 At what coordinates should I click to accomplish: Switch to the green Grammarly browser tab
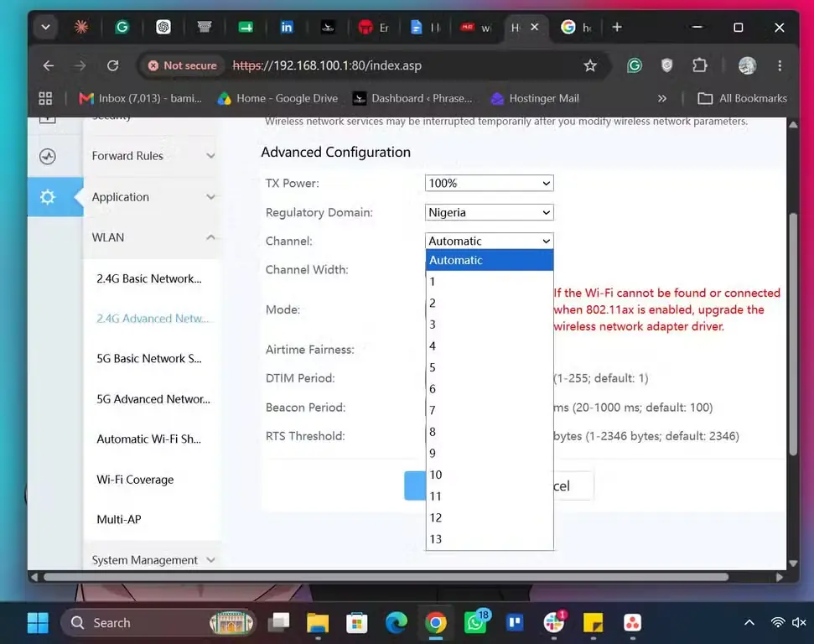[x=122, y=27]
